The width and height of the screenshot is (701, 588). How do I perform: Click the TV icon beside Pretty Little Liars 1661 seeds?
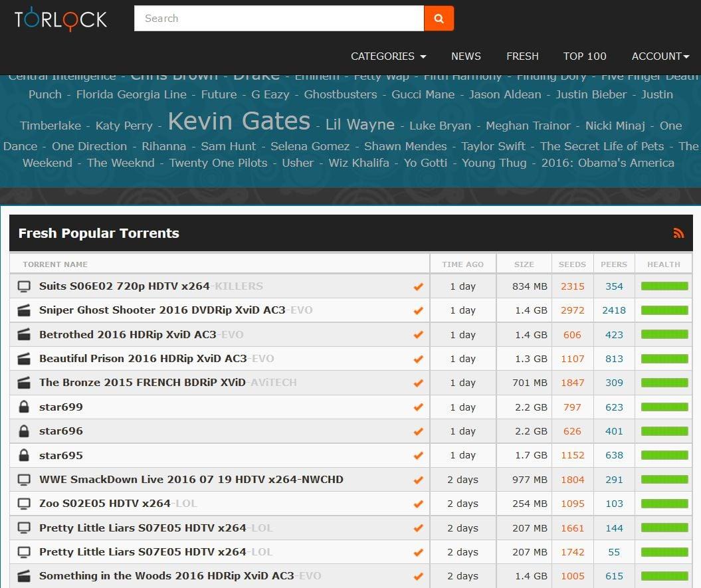[24, 528]
